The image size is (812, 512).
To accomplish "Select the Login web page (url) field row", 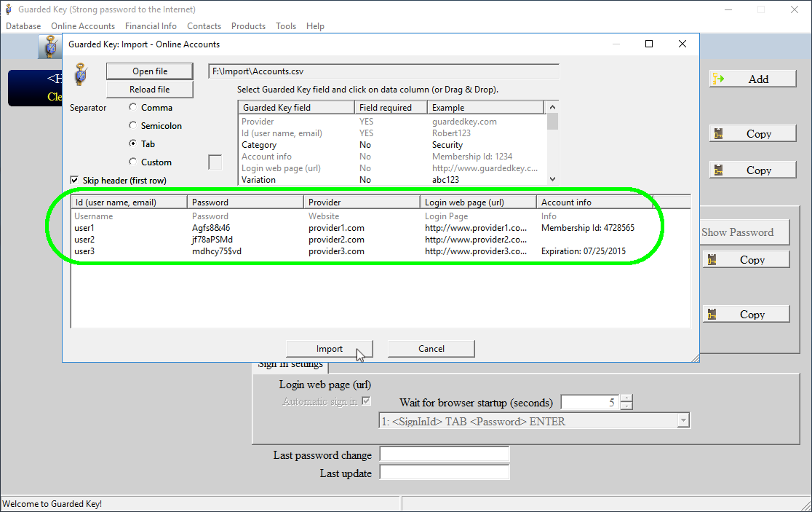I will [x=392, y=168].
